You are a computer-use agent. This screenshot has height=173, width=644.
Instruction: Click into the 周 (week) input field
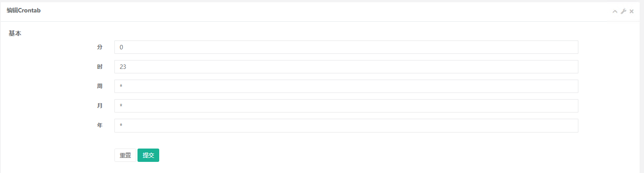tap(346, 86)
